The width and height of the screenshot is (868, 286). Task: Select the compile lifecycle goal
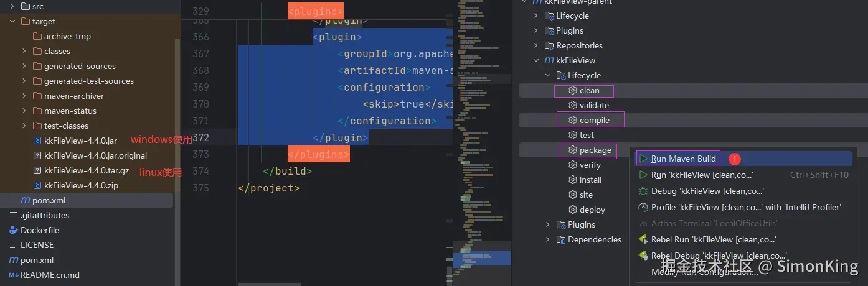595,120
